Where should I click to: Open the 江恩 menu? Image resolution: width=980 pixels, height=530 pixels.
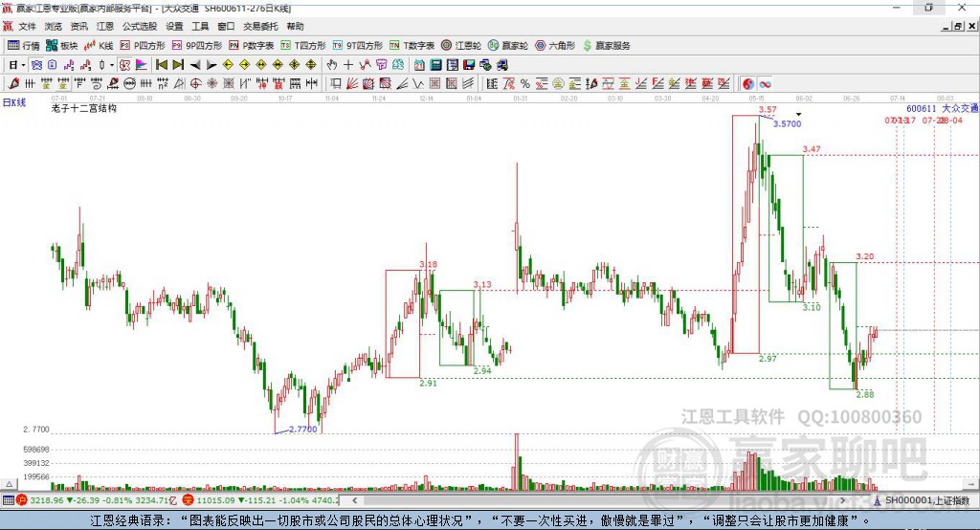click(x=105, y=26)
